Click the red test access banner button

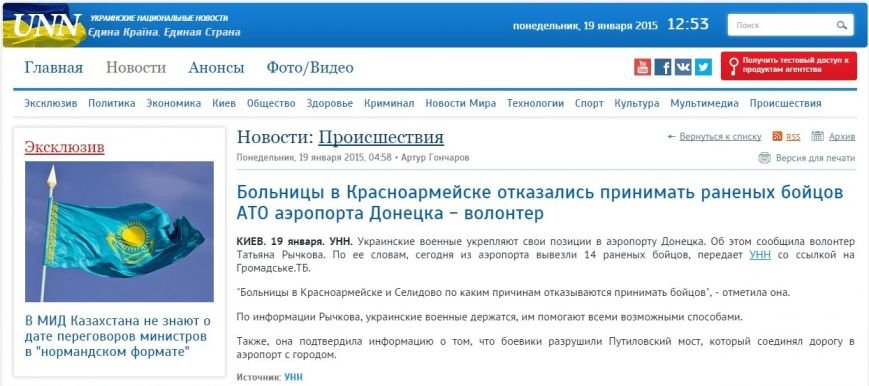click(x=789, y=66)
